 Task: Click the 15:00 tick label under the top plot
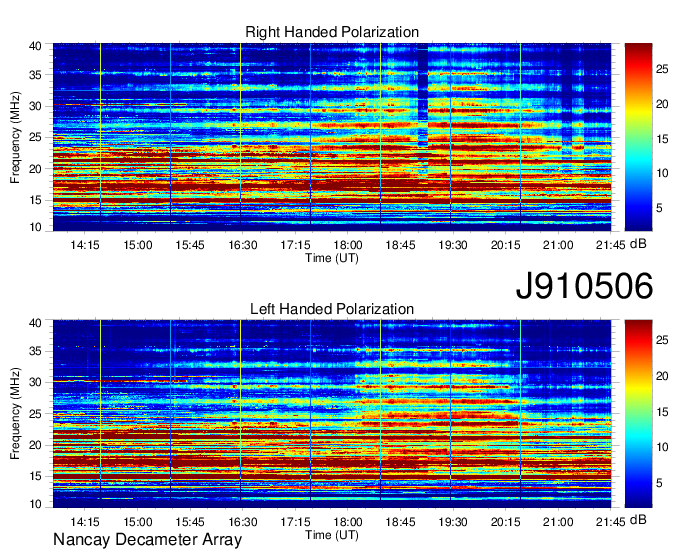(137, 245)
